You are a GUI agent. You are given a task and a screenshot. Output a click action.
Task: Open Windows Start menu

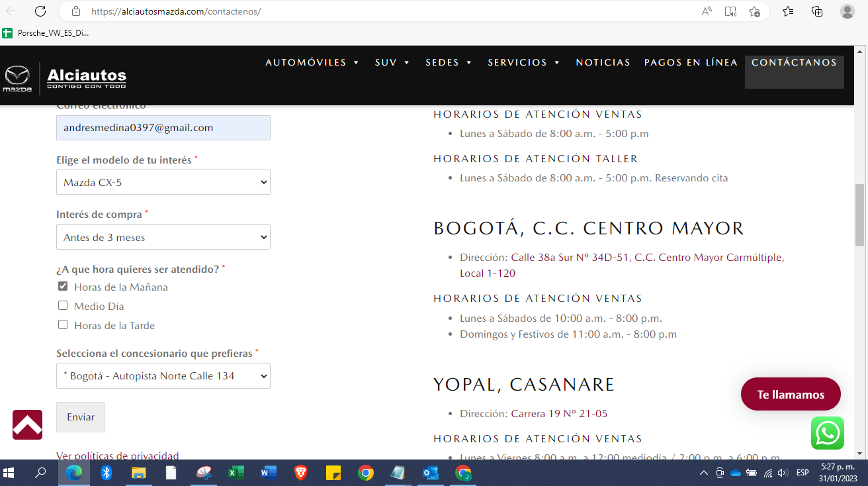coord(10,473)
